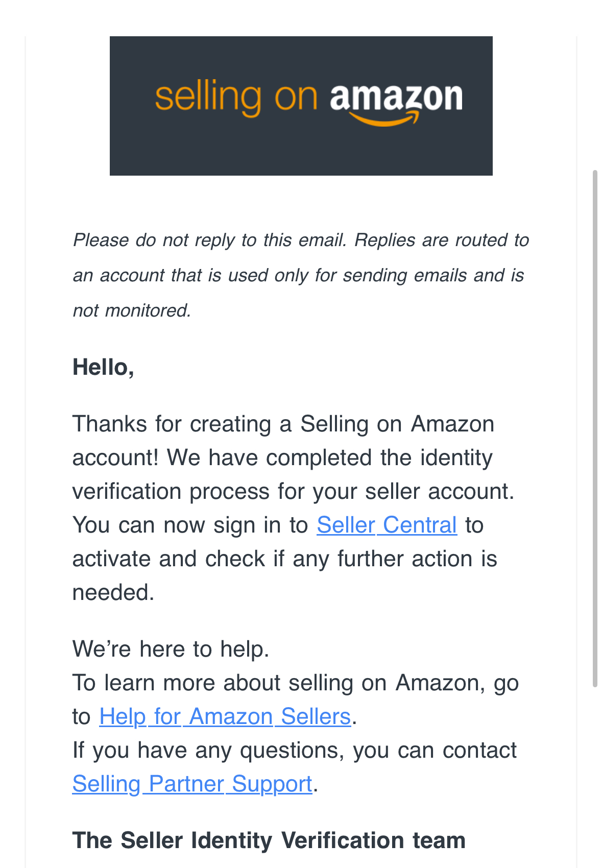Click "The Seller Identity Verification team" signature
The width and height of the screenshot is (602, 868).
click(x=269, y=840)
